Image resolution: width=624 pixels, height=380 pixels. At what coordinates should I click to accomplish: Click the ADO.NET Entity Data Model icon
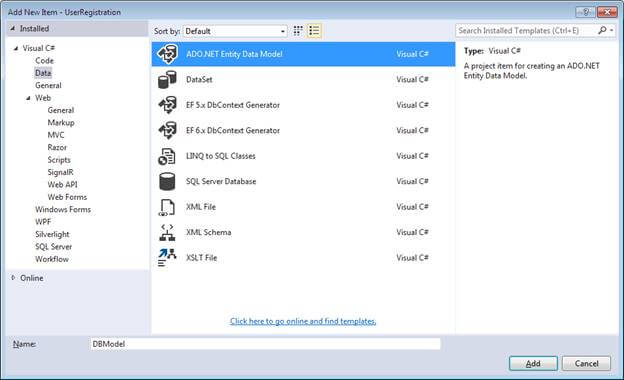point(167,54)
